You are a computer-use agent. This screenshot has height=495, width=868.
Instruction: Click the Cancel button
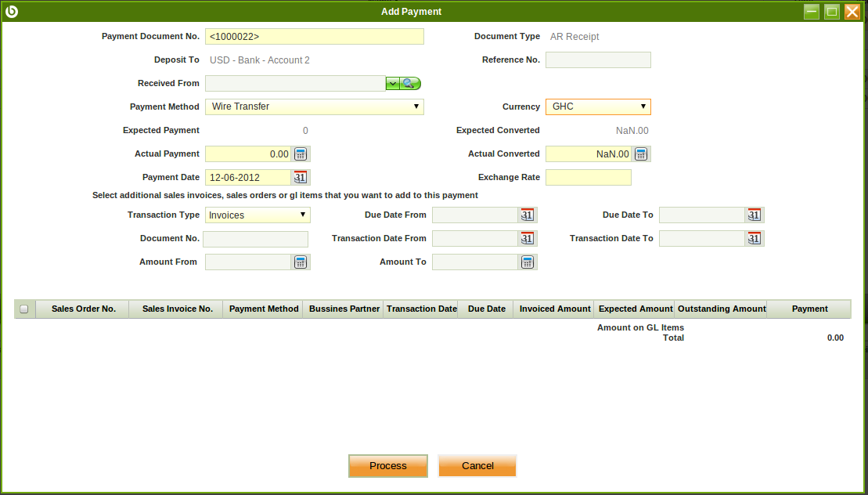click(x=477, y=466)
